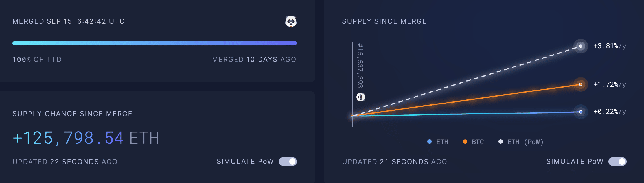Toggle Simulate PoW under supply change

(x=288, y=162)
